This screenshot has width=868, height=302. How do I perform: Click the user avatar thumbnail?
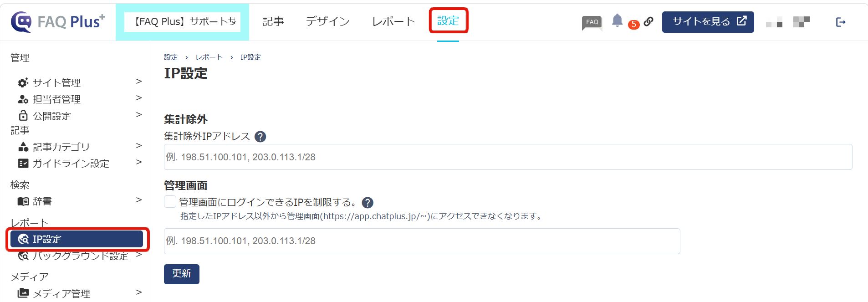802,22
